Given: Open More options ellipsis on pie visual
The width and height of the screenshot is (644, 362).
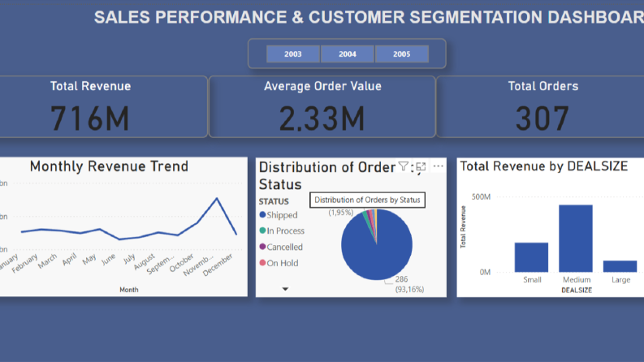Looking at the screenshot, I should tap(439, 166).
